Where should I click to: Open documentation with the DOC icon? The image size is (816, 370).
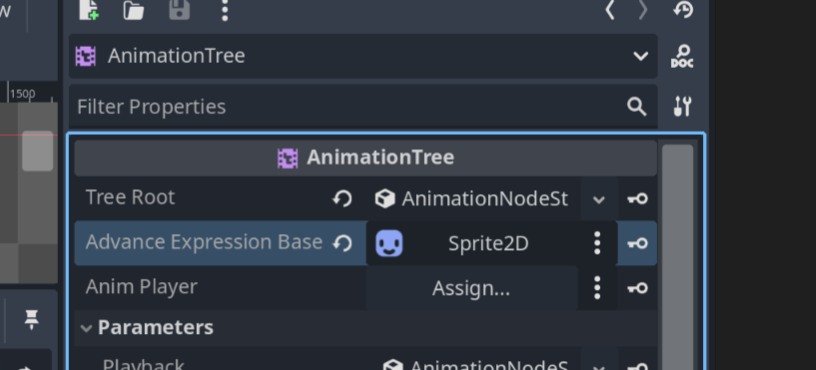coord(682,56)
